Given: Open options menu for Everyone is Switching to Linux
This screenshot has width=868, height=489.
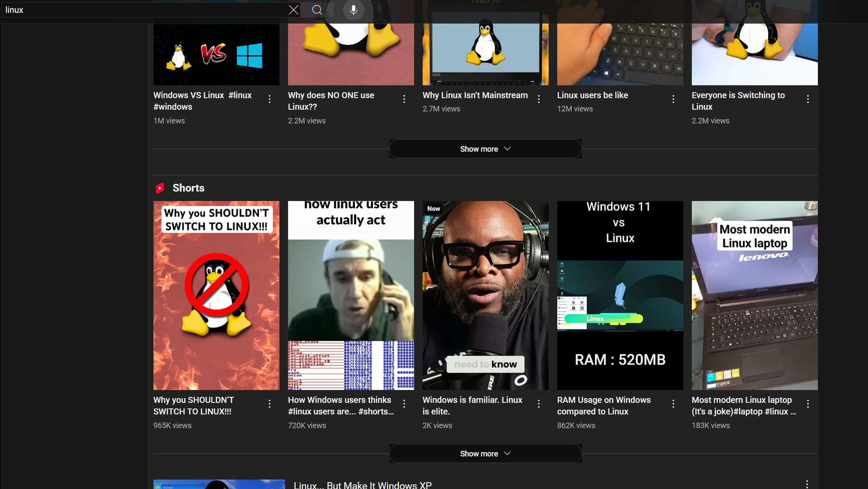Looking at the screenshot, I should tap(808, 99).
